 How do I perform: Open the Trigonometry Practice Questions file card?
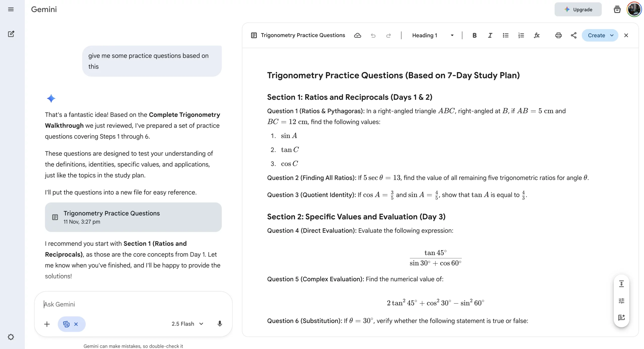(133, 217)
